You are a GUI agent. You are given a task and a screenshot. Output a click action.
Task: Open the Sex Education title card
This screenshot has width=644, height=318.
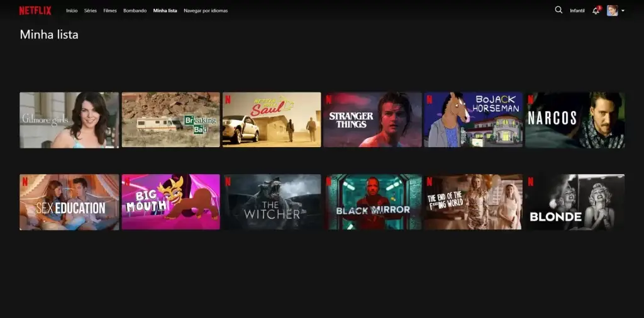pyautogui.click(x=69, y=202)
